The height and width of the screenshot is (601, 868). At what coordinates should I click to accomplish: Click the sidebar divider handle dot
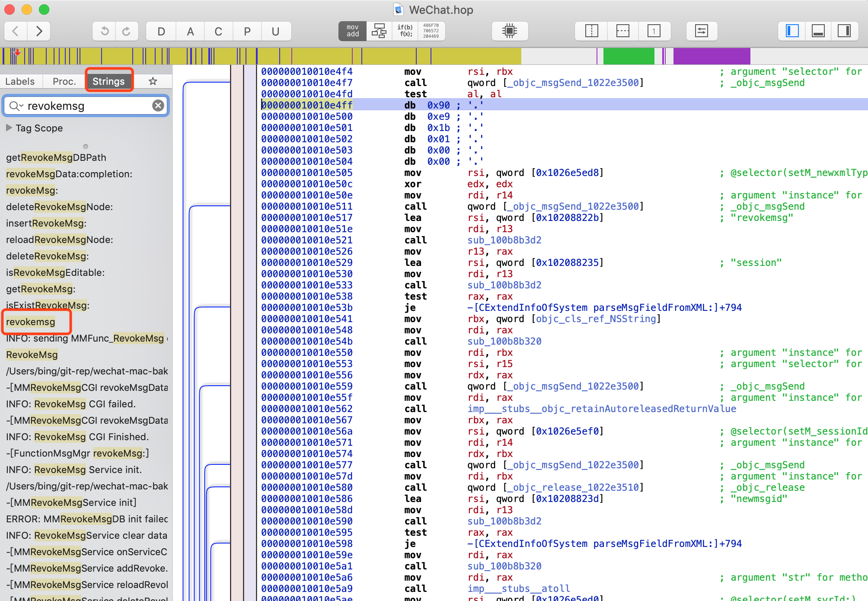86,147
